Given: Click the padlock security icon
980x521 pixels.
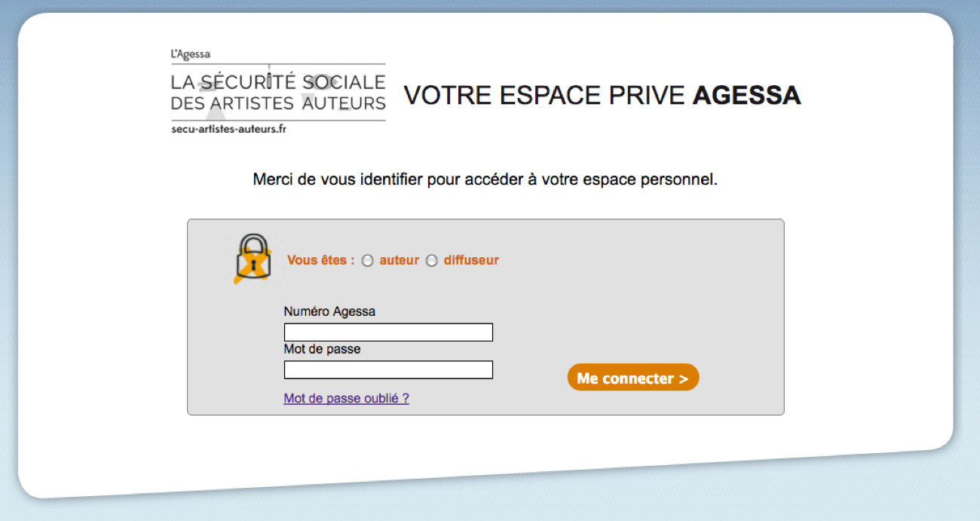Looking at the screenshot, I should (x=254, y=258).
